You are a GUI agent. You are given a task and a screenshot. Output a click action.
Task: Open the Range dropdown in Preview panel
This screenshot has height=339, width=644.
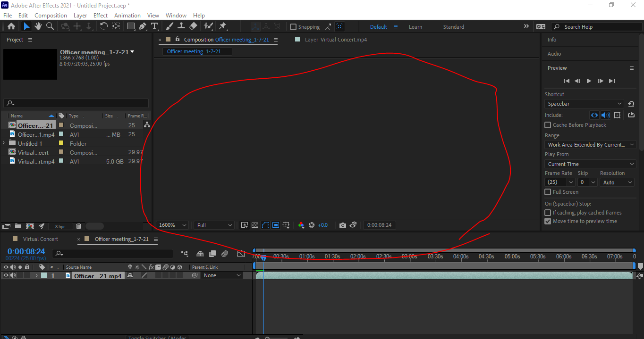(x=589, y=144)
